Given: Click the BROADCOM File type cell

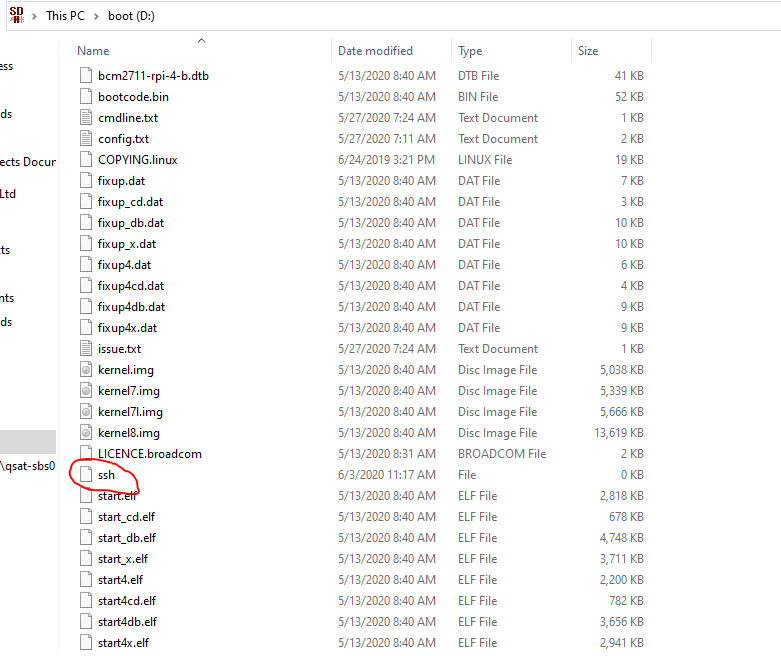Looking at the screenshot, I should coord(502,454).
